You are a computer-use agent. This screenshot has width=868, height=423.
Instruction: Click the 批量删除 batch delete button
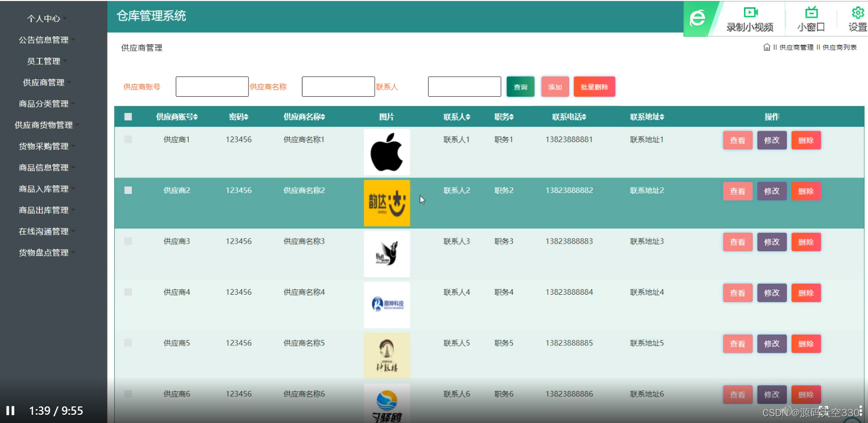595,87
